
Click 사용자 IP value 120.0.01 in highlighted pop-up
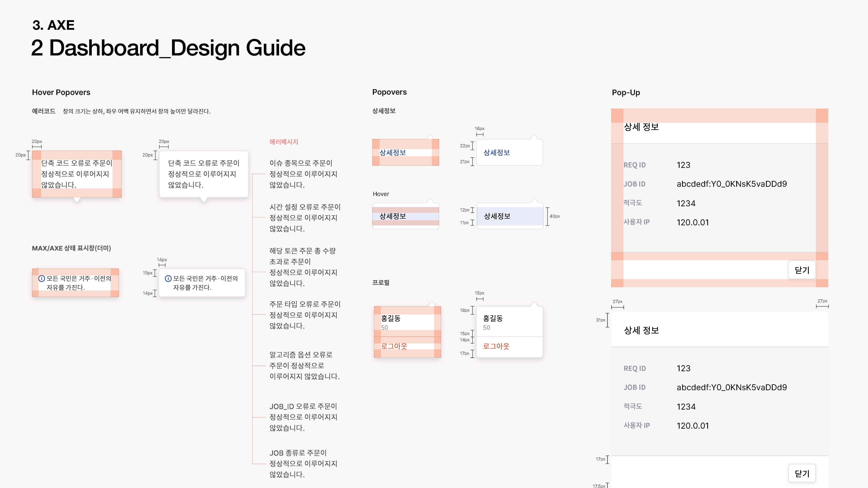tap(693, 222)
